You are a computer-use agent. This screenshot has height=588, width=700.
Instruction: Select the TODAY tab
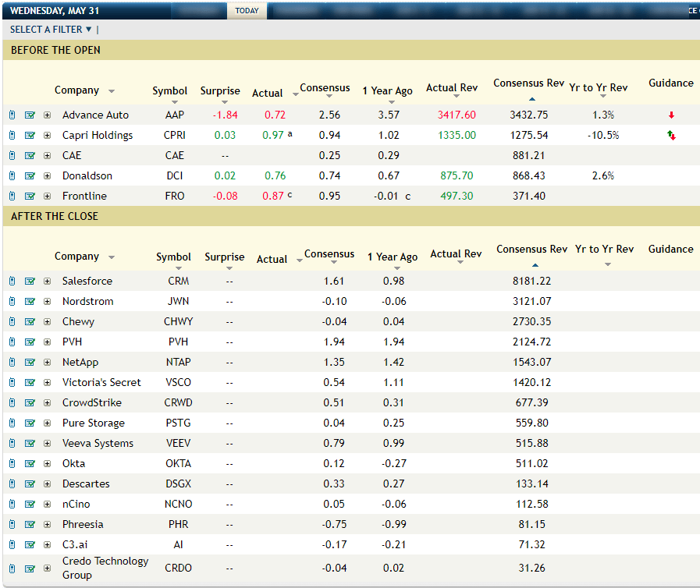point(247,11)
